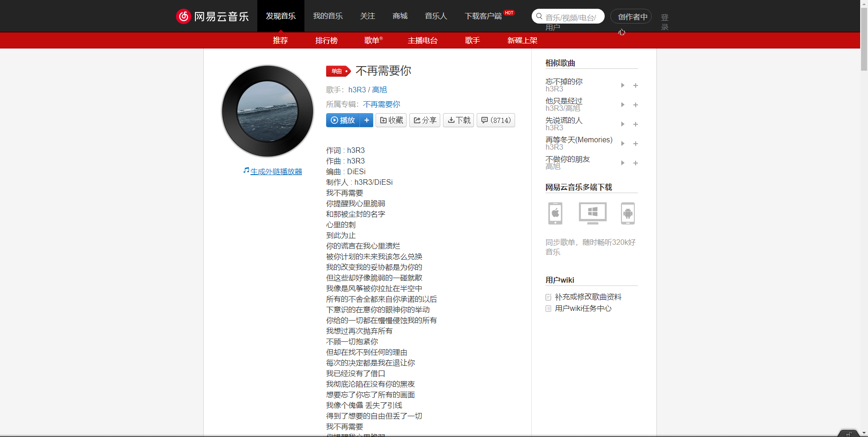
Task: Open the 商城 menu item
Action: [x=400, y=16]
